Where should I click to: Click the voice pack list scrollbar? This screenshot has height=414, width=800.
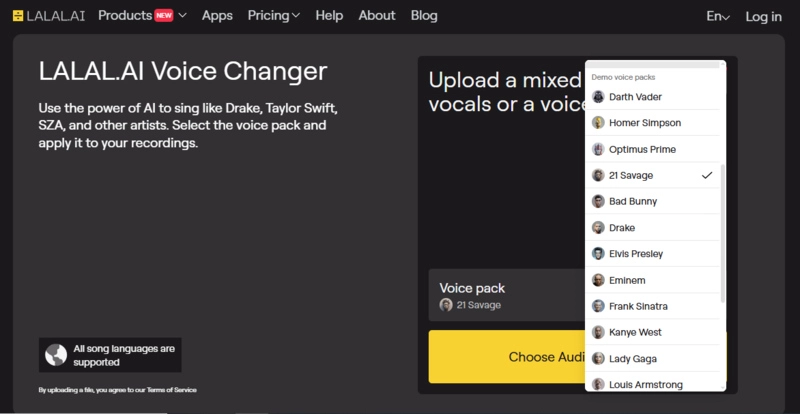click(722, 233)
